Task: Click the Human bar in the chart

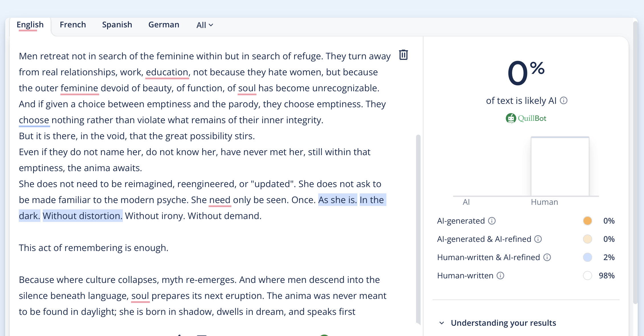Action: click(560, 167)
